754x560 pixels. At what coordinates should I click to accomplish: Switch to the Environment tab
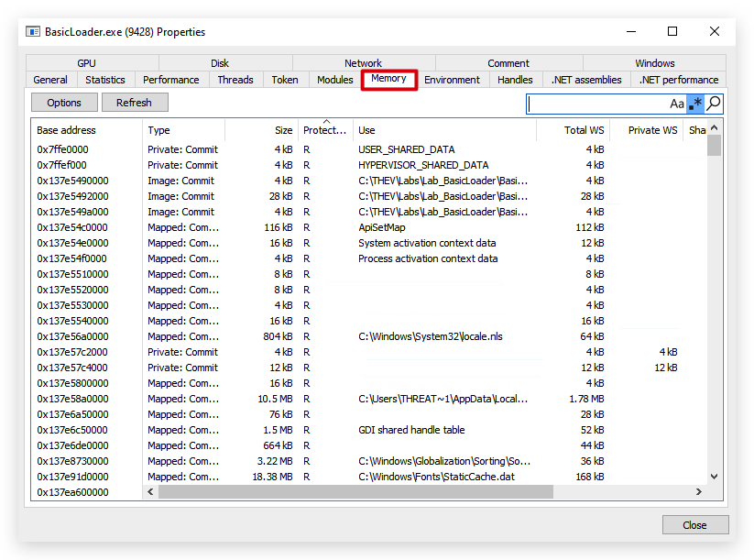click(452, 80)
